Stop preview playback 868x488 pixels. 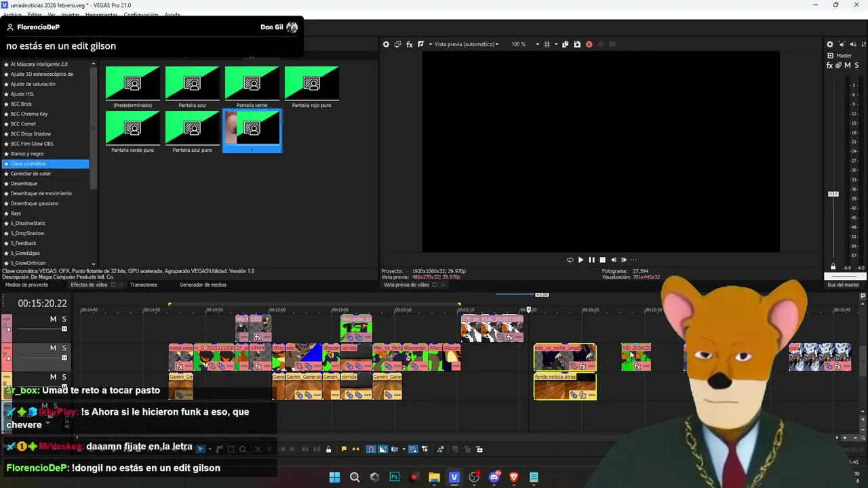tap(602, 260)
